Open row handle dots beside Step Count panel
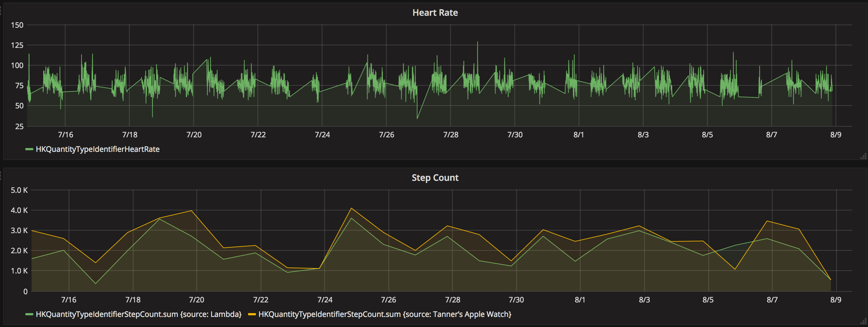The height and width of the screenshot is (327, 868). (x=1, y=175)
